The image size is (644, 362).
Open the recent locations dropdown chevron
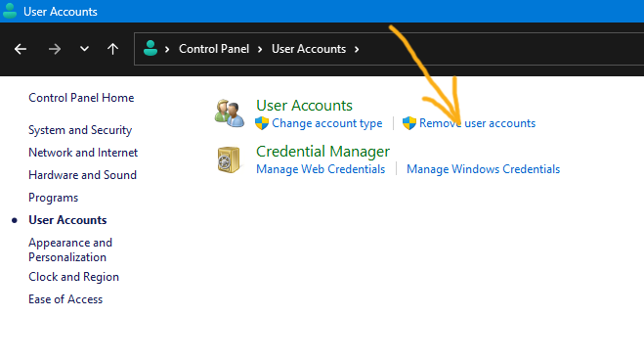pos(84,49)
